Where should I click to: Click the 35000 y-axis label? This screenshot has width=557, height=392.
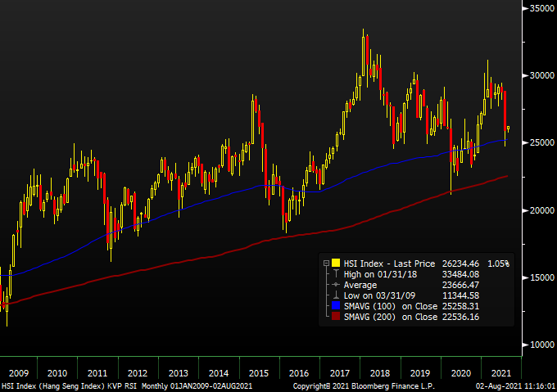(x=541, y=8)
